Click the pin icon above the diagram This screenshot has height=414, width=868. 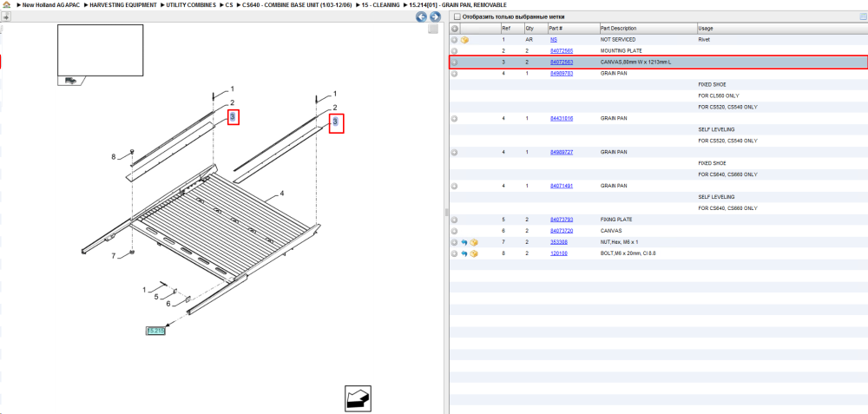pyautogui.click(x=5, y=17)
